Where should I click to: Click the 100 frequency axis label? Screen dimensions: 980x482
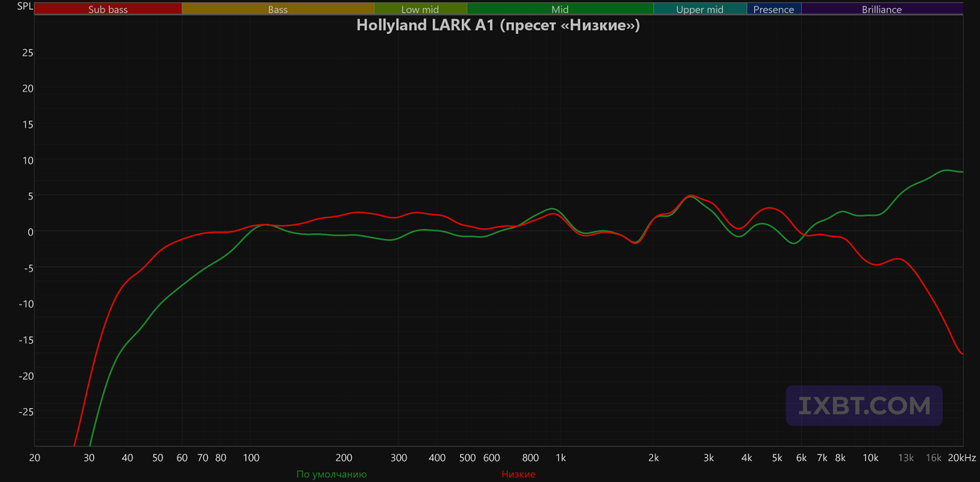point(251,458)
